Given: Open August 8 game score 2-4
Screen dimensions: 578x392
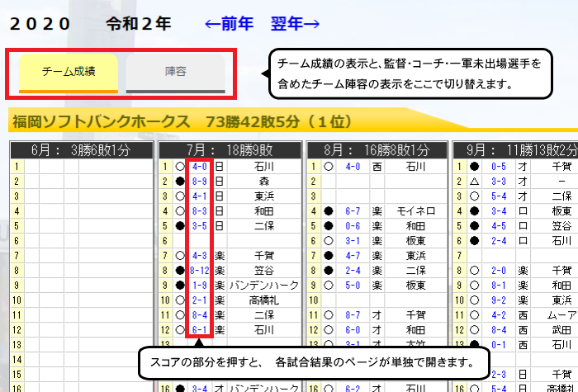Looking at the screenshot, I should pos(353,271).
